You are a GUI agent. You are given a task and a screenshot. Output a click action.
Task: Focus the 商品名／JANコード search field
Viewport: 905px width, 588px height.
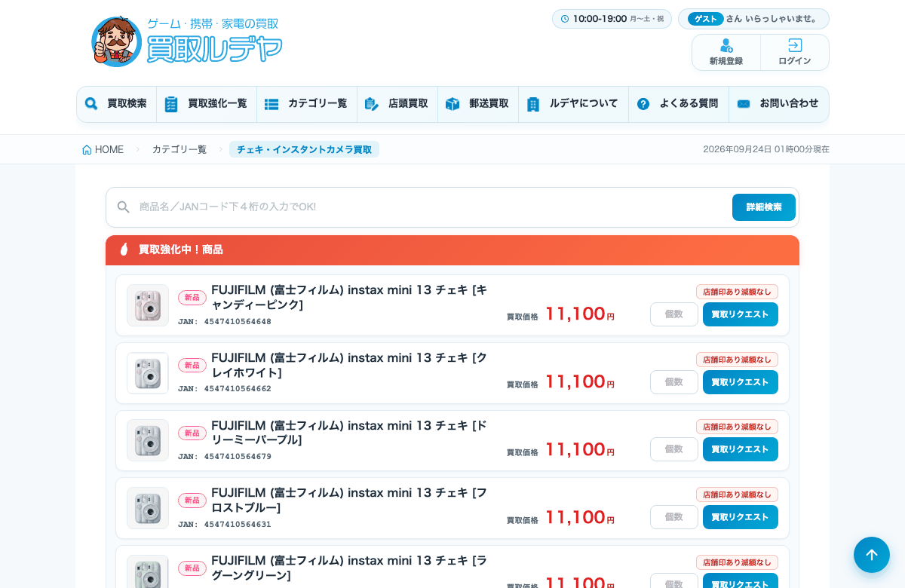pyautogui.click(x=430, y=207)
